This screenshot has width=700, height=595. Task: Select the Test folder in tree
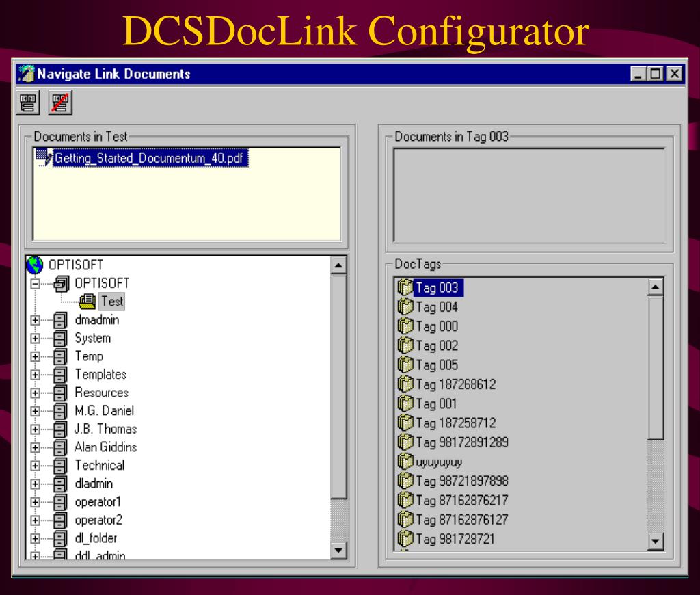click(x=111, y=302)
